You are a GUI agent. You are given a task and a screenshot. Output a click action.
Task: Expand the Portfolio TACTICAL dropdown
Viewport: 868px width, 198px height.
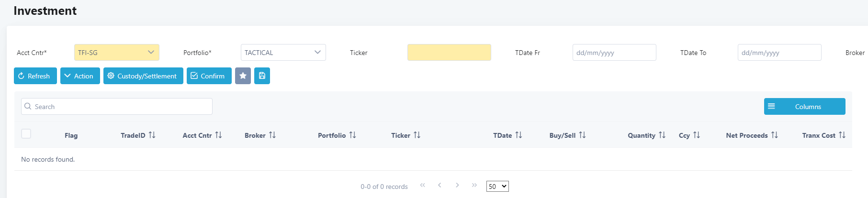(x=283, y=52)
